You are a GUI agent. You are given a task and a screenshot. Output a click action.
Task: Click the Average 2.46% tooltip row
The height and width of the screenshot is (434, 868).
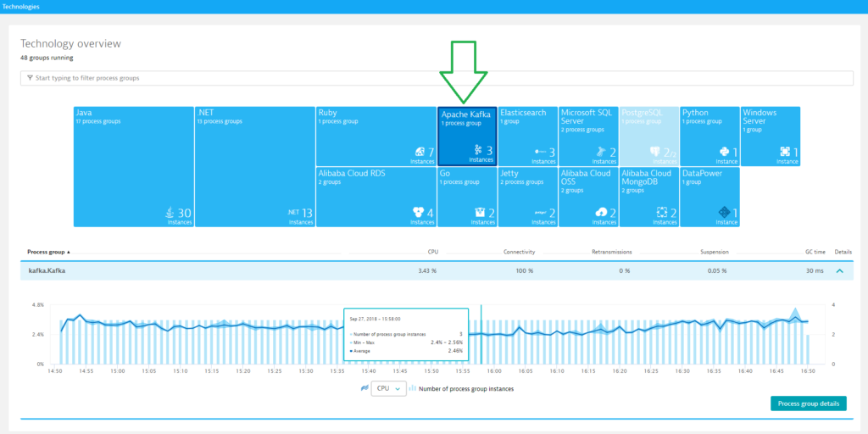coord(406,351)
